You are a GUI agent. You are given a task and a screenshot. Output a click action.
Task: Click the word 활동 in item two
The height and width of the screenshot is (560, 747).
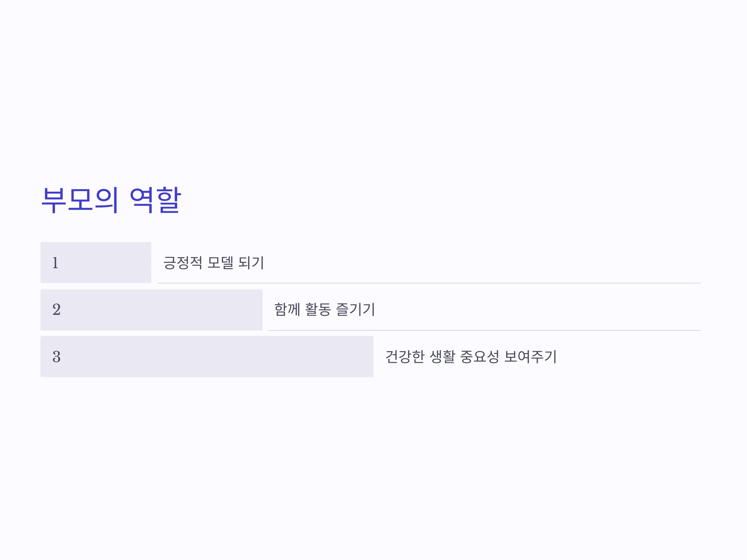click(318, 310)
